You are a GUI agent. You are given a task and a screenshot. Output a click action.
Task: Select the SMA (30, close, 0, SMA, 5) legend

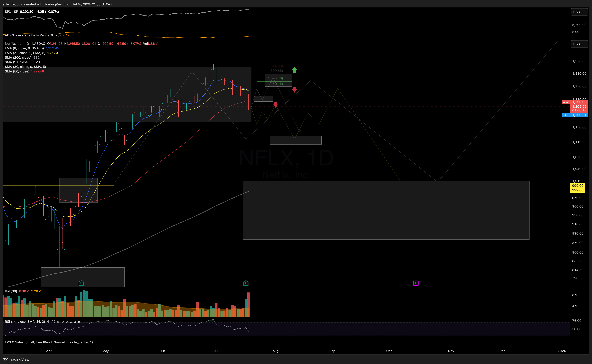click(25, 67)
